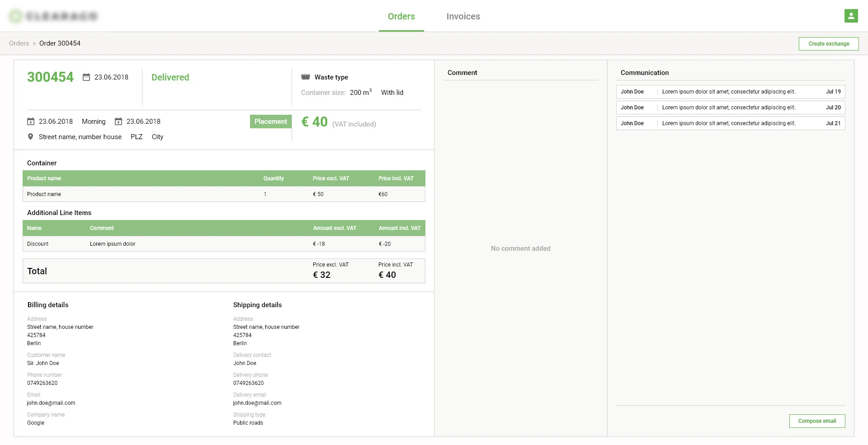Click the green Placement badge

point(270,122)
